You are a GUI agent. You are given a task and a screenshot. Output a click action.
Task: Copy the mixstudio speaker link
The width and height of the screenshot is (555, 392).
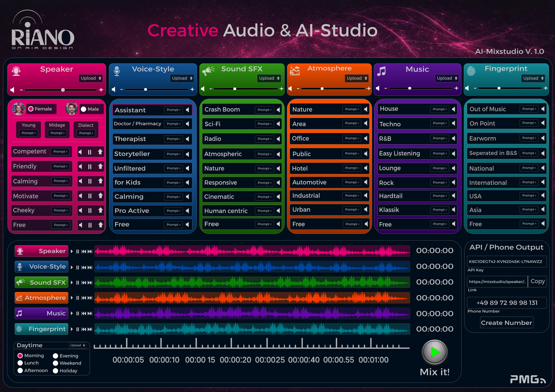point(537,281)
